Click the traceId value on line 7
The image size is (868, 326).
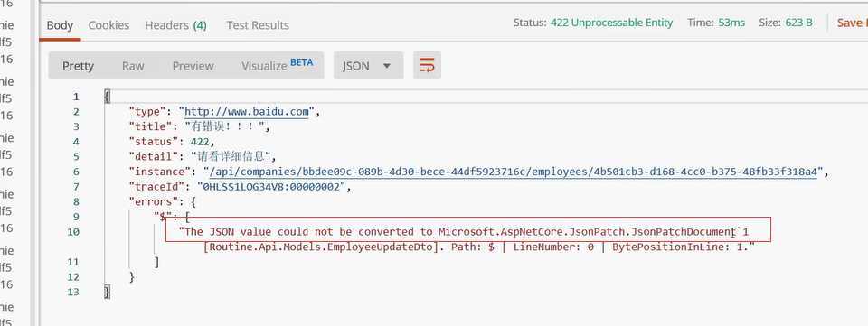coord(275,187)
